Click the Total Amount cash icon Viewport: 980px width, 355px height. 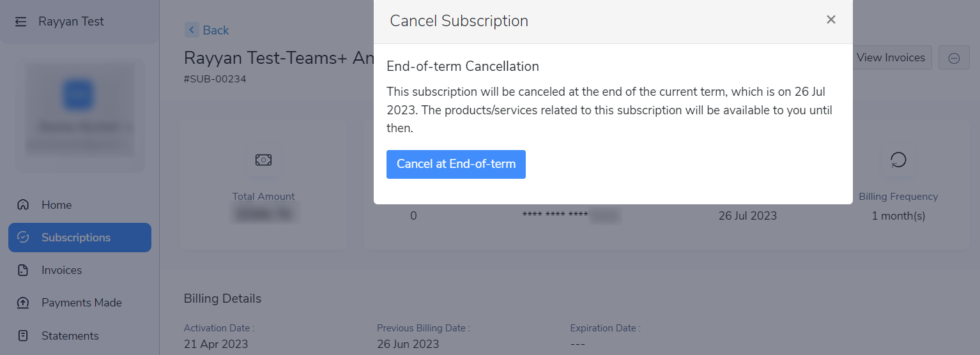coord(263,160)
